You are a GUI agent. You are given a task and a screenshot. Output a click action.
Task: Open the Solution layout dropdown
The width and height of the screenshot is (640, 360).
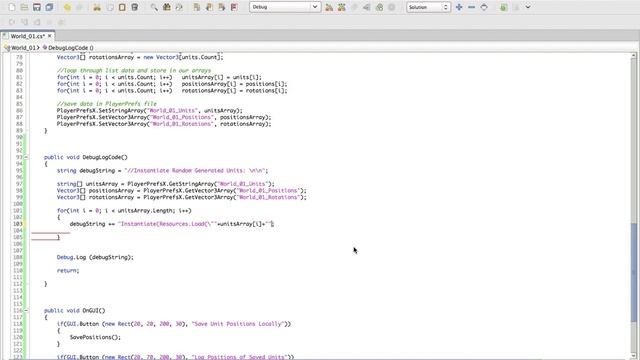click(428, 7)
